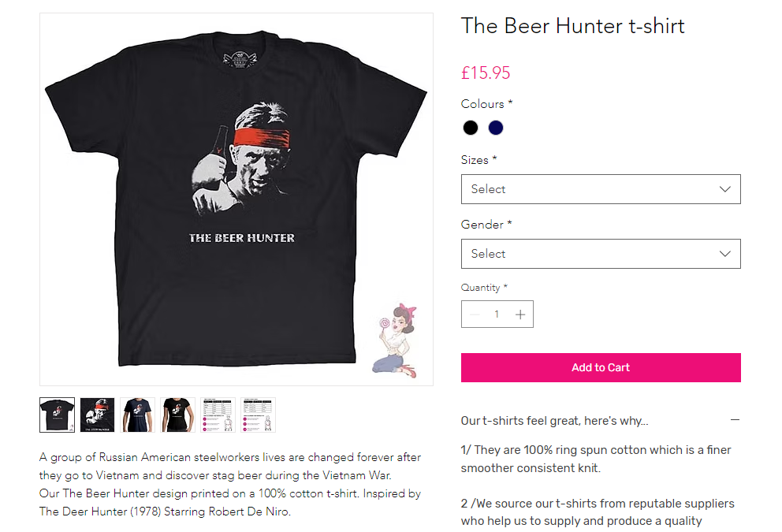Click the quantity number field

click(x=497, y=314)
